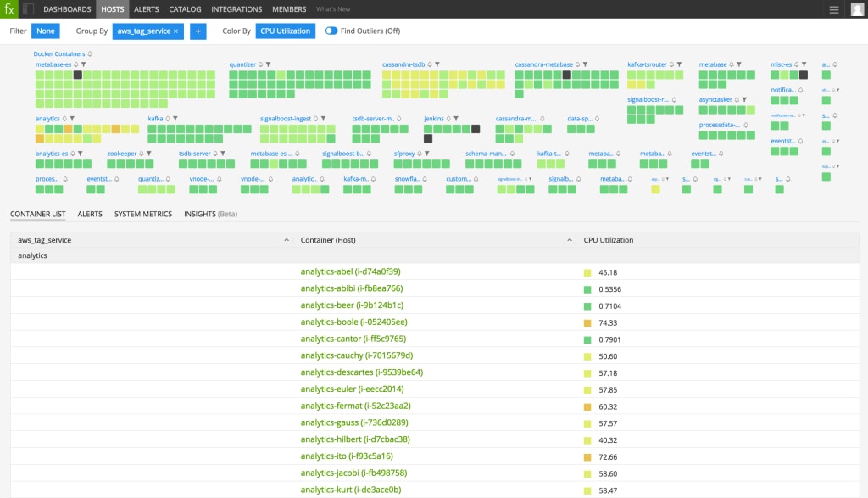The height and width of the screenshot is (498, 868).
Task: Click the filter icon beside cassandra-tsdb
Action: (x=437, y=64)
